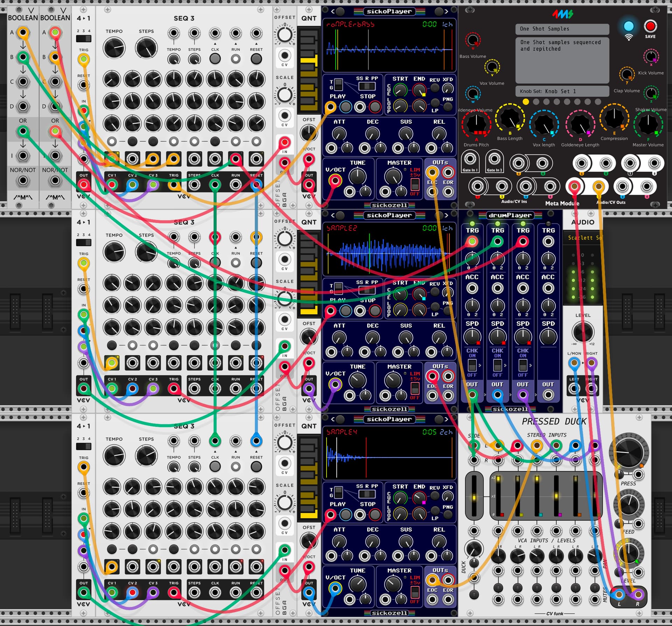This screenshot has width=672, height=626.
Task: Click the Knob Set 1 label field
Action: (562, 91)
